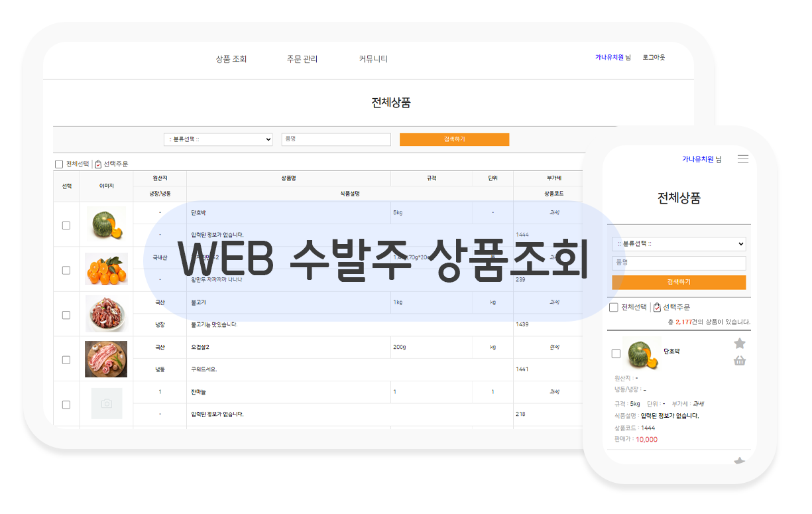This screenshot has height=514, width=812.
Task: Click the desktop orange 검색하기 button
Action: (x=454, y=139)
